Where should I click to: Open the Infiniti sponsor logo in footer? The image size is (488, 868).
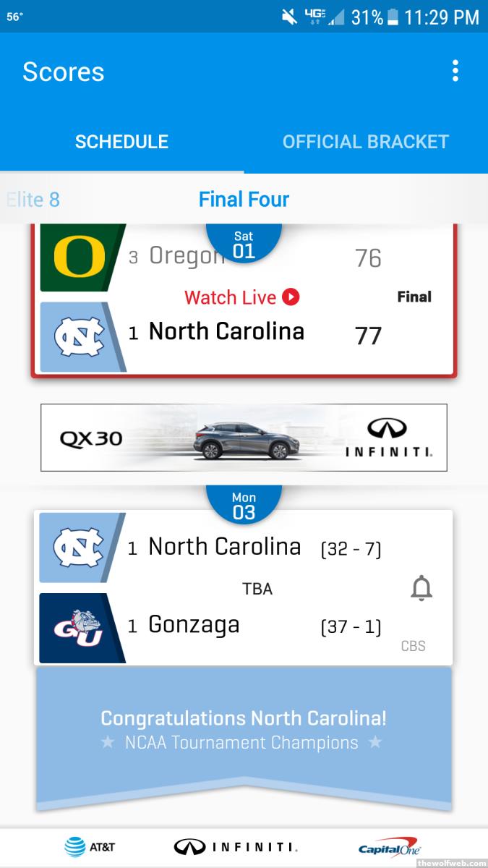click(x=236, y=847)
